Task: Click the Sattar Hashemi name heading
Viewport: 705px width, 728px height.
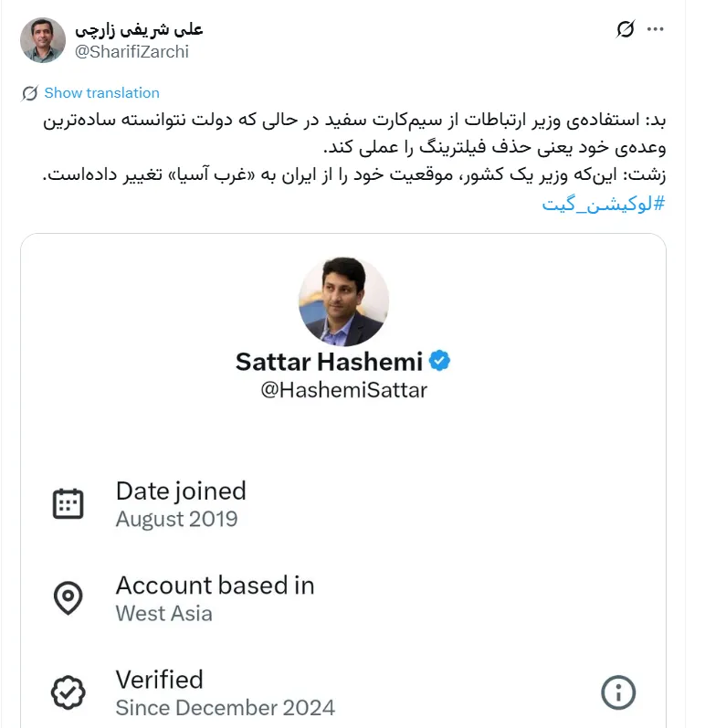Action: (329, 362)
